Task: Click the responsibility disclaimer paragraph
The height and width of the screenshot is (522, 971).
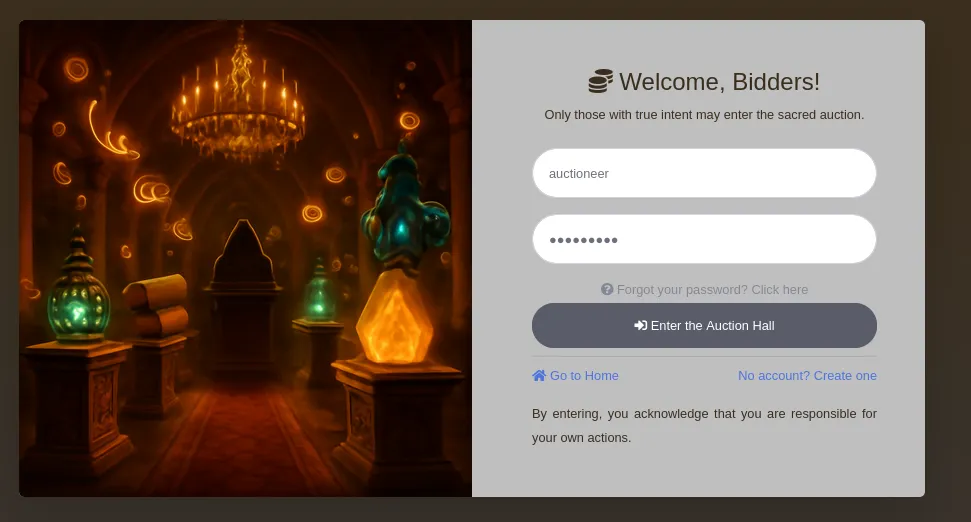Action: 704,425
